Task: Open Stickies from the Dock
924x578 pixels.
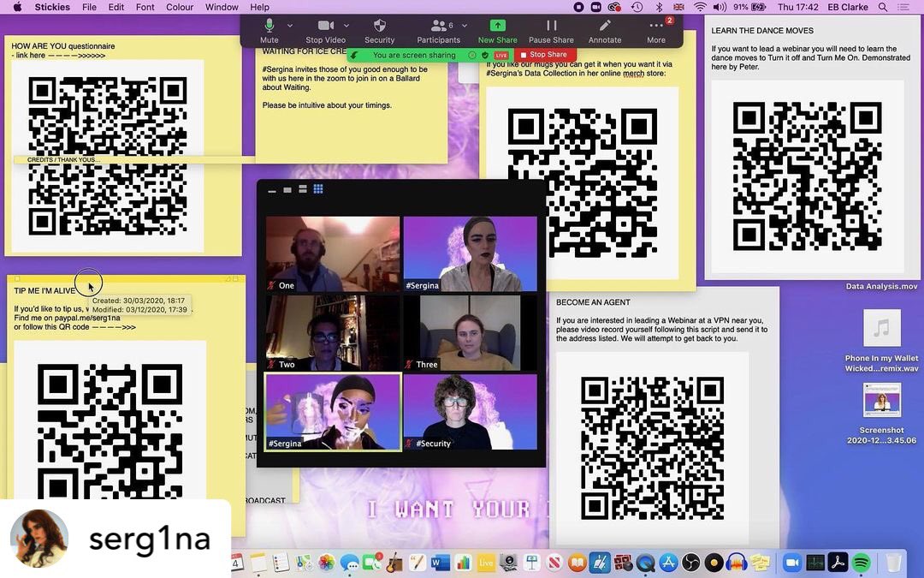Action: click(760, 563)
